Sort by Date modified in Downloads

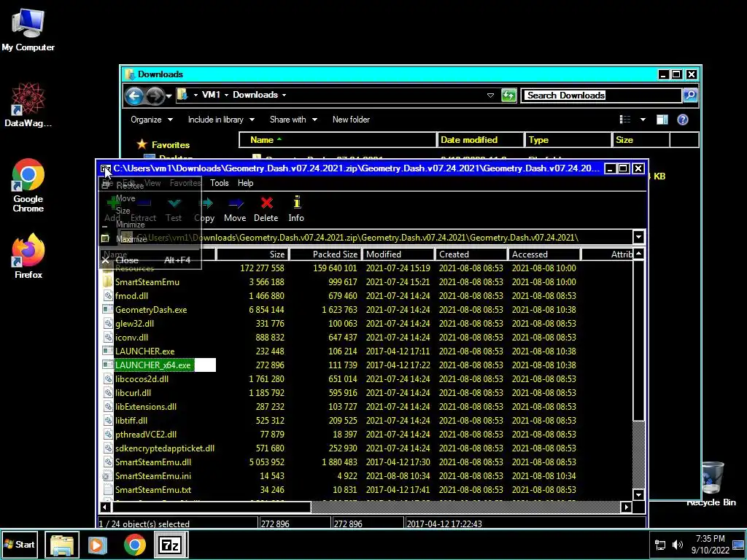(x=480, y=140)
